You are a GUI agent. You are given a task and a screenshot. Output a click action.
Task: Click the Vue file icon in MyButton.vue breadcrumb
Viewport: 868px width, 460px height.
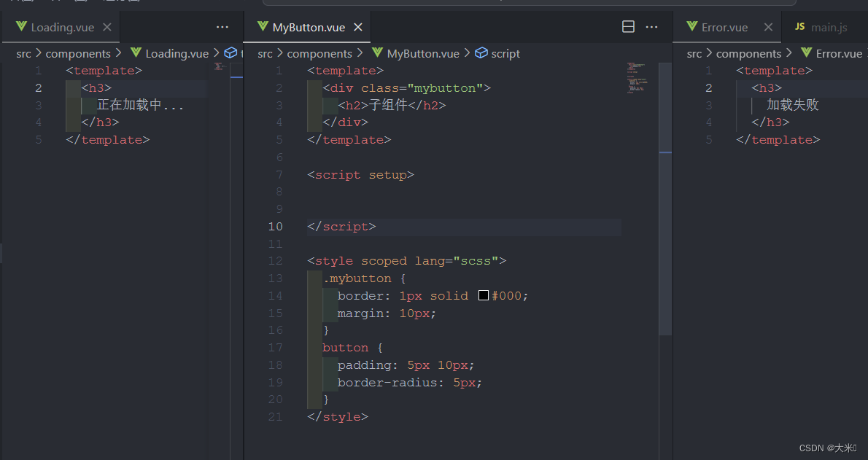(x=376, y=52)
